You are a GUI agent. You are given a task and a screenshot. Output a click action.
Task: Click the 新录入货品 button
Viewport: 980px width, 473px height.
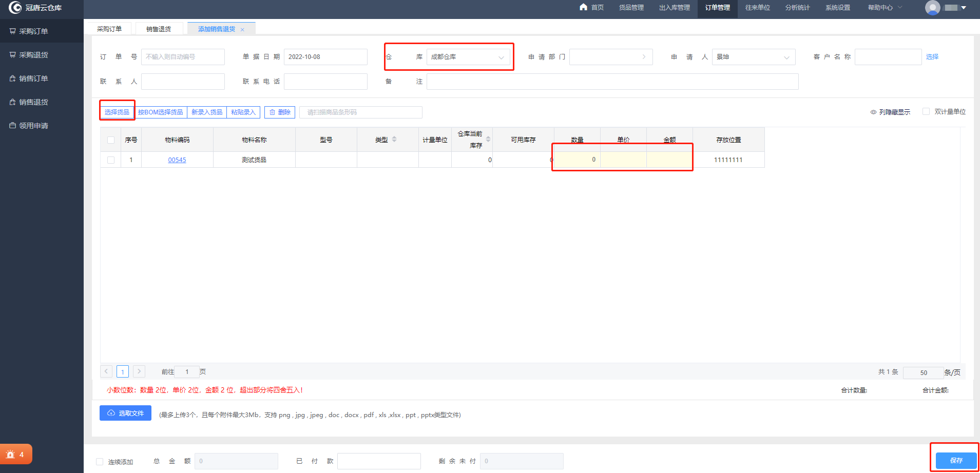pos(207,112)
